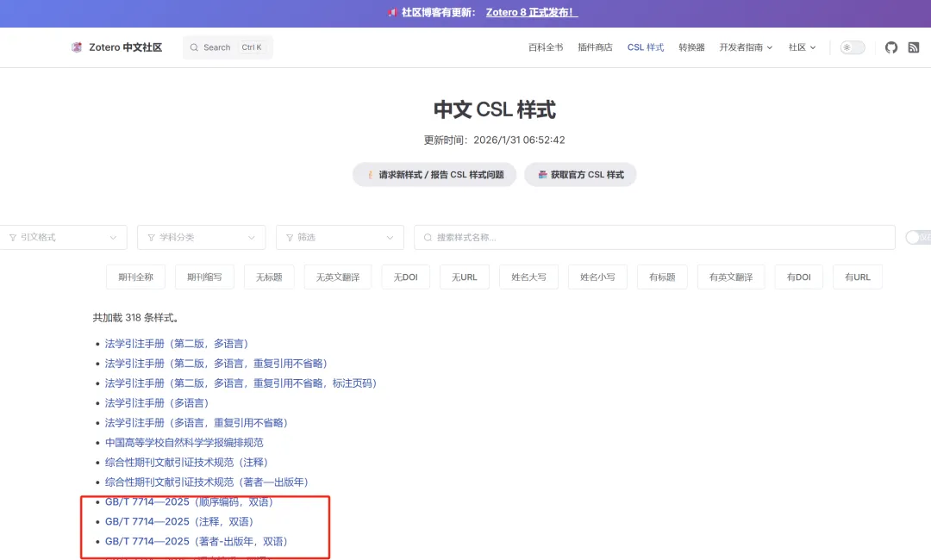Screen dimensions: 931x560
Task: Focus the 搜索样式名称 input field
Action: [654, 237]
